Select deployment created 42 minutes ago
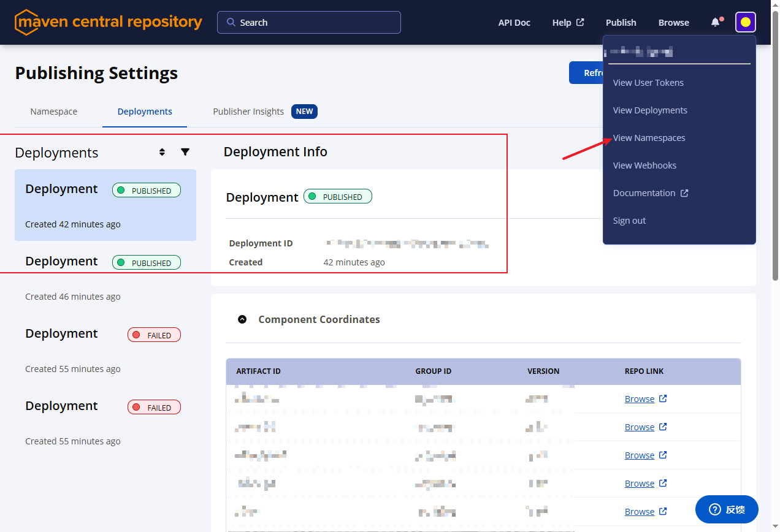The height and width of the screenshot is (532, 780). [105, 205]
